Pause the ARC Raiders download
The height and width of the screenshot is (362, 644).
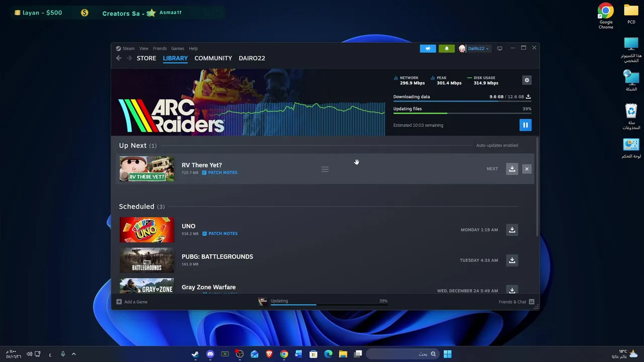pos(525,125)
